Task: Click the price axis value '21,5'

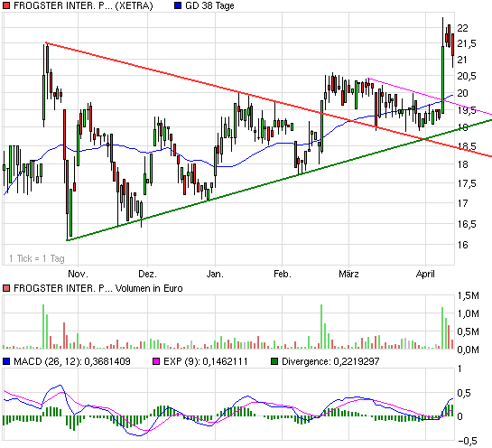Action: [467, 43]
